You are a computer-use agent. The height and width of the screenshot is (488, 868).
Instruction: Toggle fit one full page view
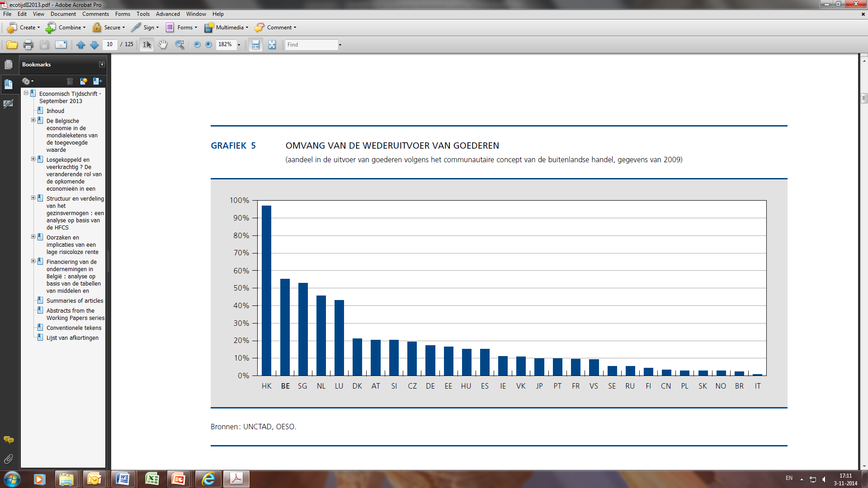pos(272,45)
